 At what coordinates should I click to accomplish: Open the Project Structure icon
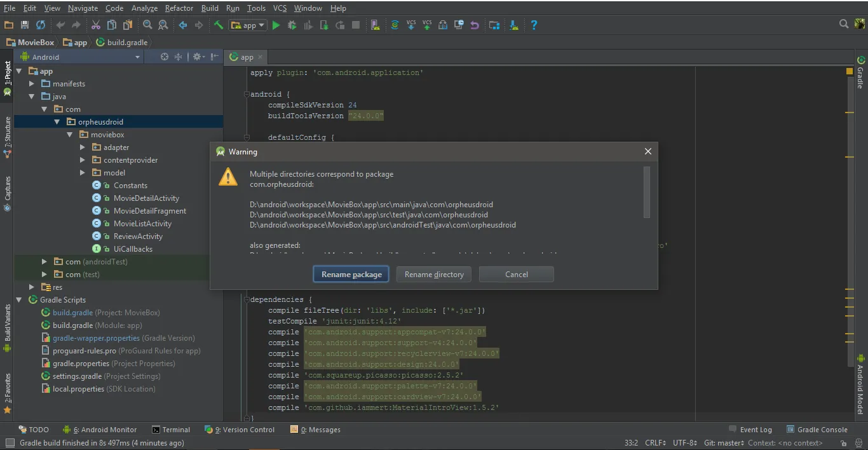(x=494, y=25)
